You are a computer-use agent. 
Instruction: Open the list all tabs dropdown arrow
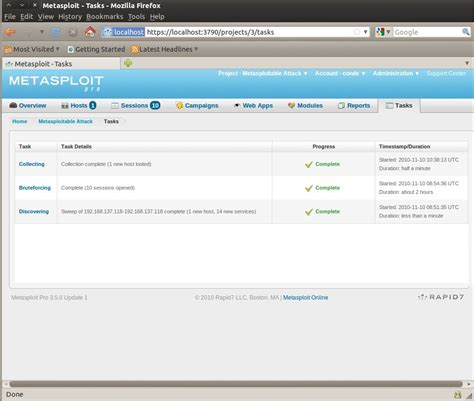467,63
